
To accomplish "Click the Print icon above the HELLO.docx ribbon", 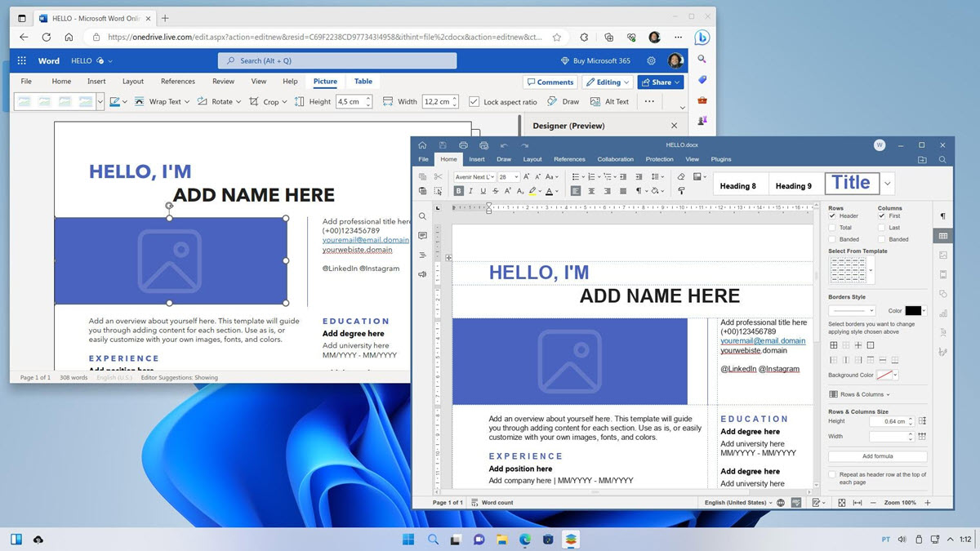I will click(464, 145).
